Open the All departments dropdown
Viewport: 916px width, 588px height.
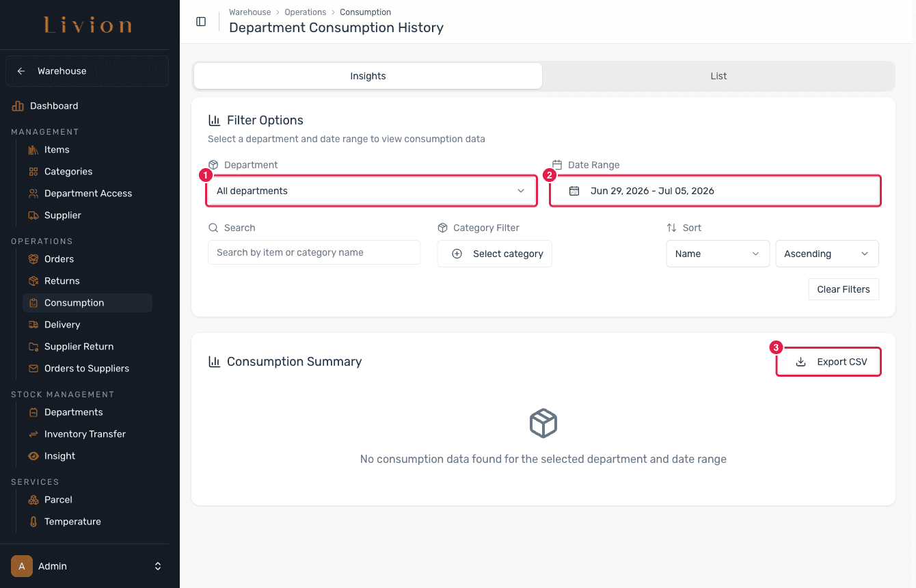[x=371, y=191]
